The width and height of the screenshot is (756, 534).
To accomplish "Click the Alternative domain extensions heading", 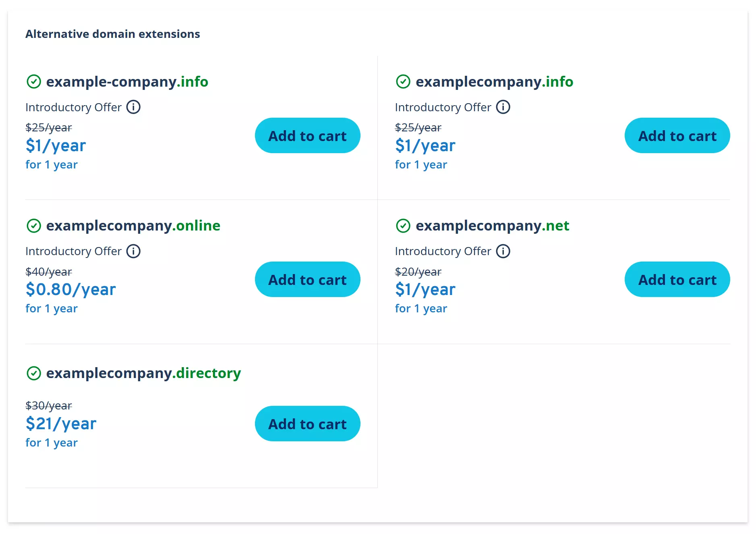I will pos(113,34).
